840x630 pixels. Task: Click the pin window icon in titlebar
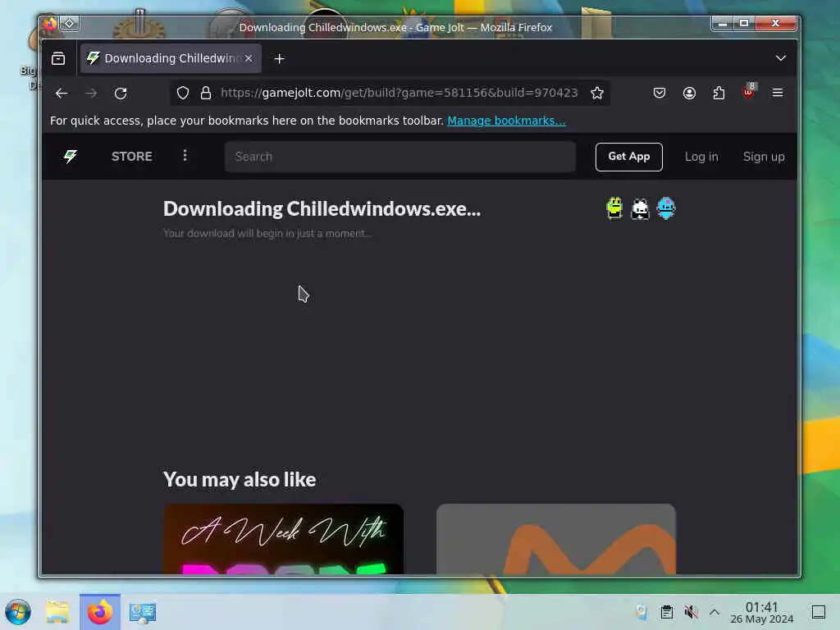pyautogui.click(x=70, y=24)
